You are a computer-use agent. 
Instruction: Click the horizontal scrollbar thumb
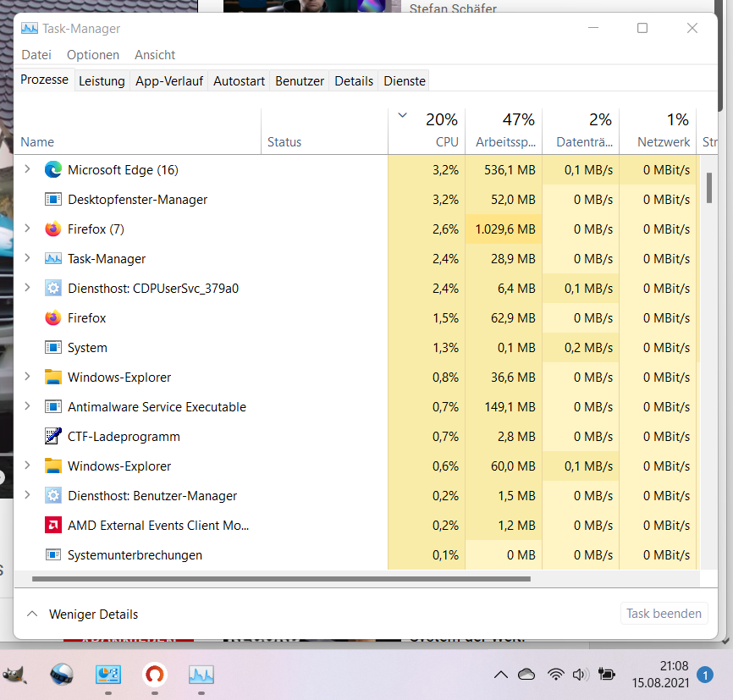click(281, 579)
